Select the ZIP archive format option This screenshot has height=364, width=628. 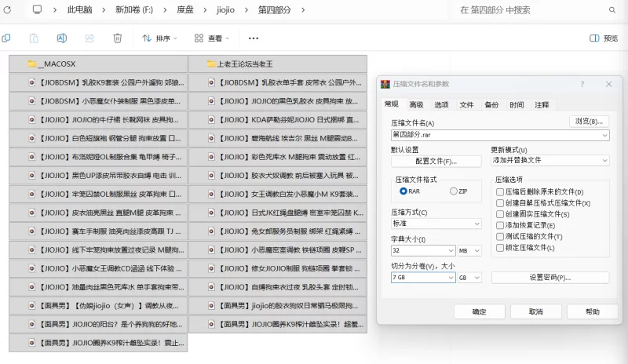454,191
